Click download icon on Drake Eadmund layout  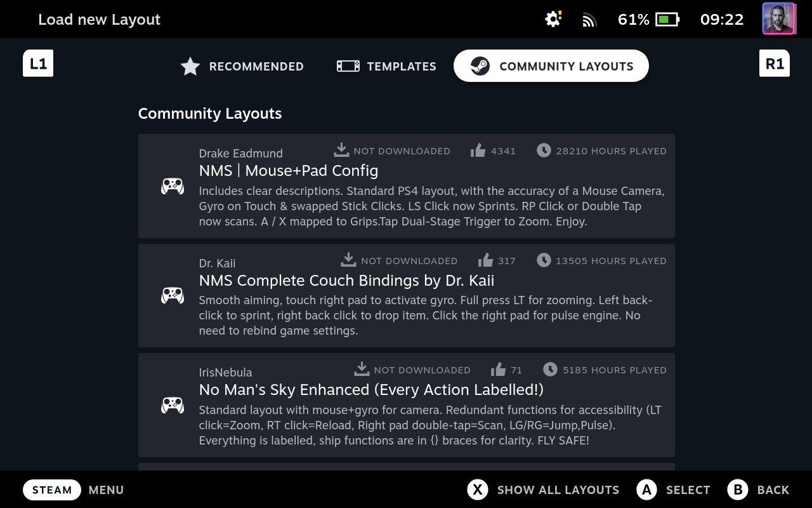341,150
